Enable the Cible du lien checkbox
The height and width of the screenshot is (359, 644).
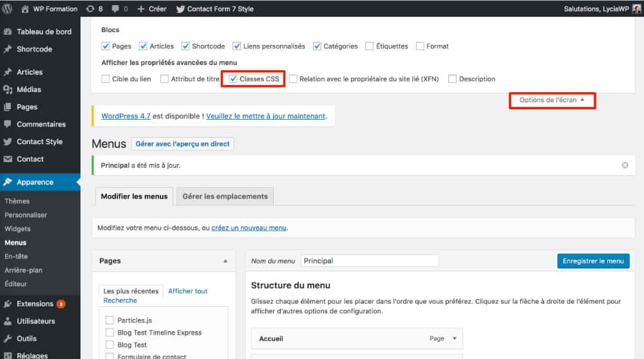pos(106,78)
